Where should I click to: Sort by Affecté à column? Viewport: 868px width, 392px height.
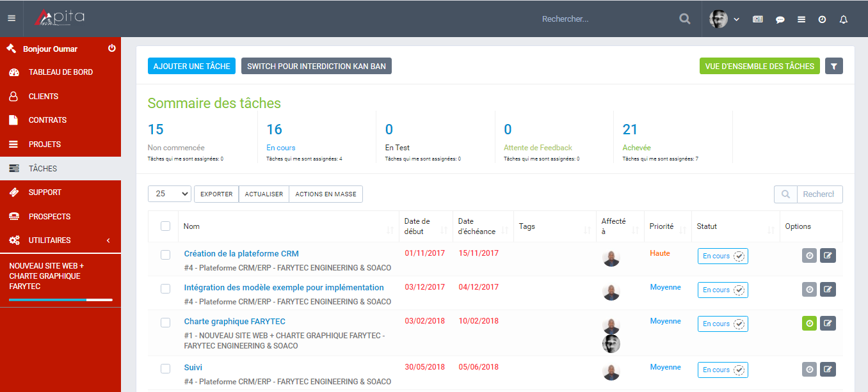click(620, 226)
